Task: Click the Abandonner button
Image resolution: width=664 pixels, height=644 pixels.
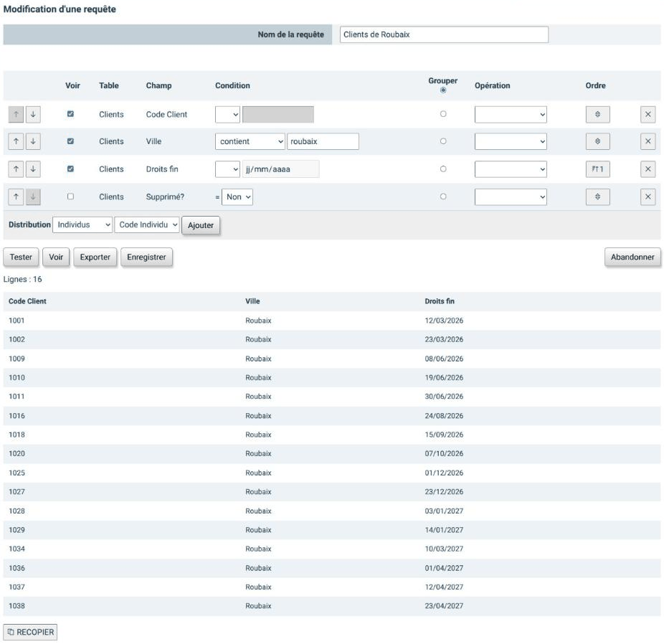Action: (632, 257)
